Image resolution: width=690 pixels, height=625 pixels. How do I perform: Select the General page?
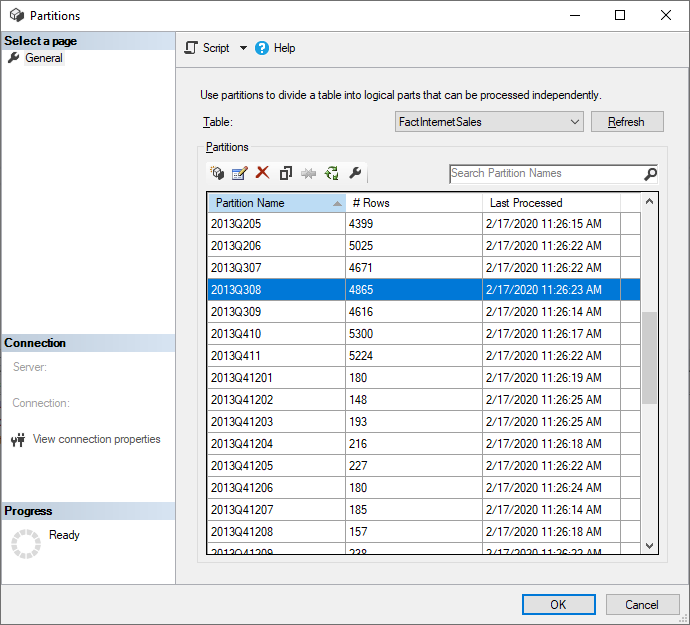click(43, 58)
